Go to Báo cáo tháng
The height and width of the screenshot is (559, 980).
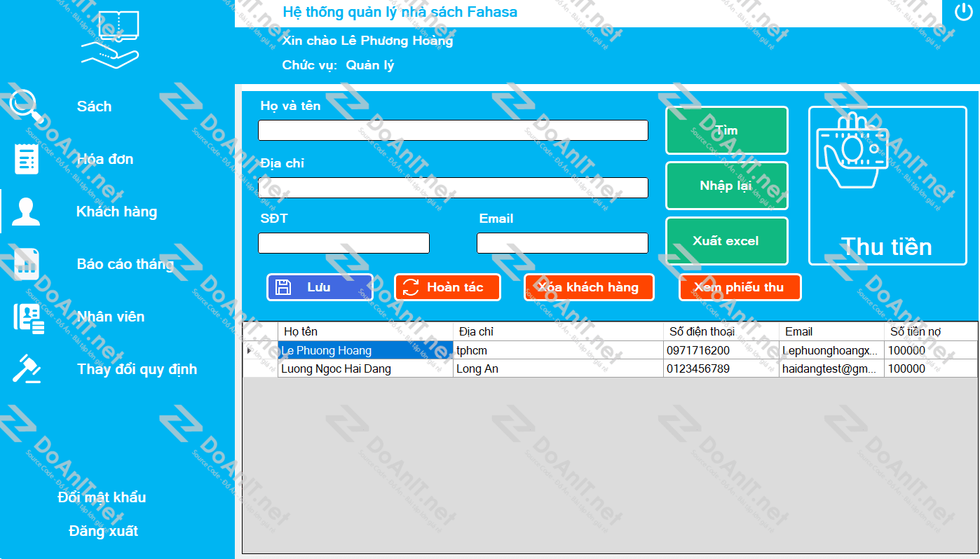[125, 264]
